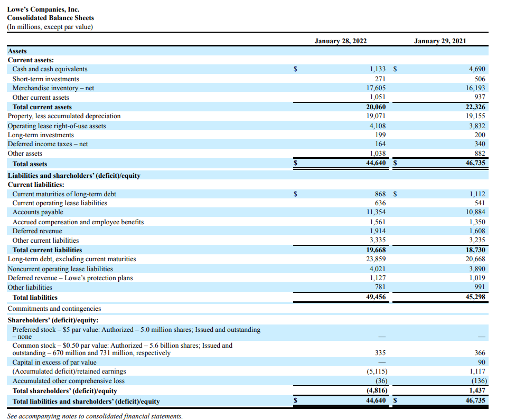Click the Operating lease right-of-use assets row

tap(58, 126)
